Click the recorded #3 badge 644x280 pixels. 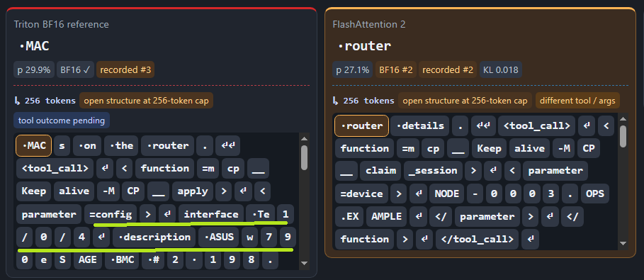click(125, 69)
